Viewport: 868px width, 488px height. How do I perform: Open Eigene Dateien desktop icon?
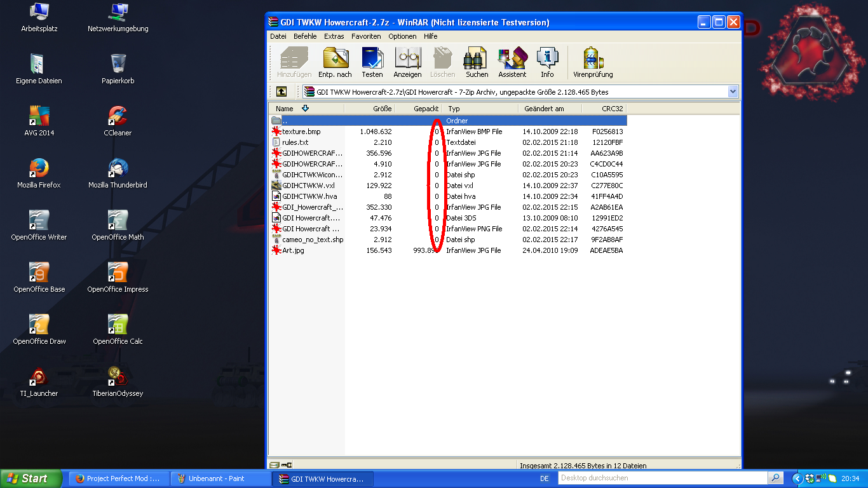tap(39, 69)
